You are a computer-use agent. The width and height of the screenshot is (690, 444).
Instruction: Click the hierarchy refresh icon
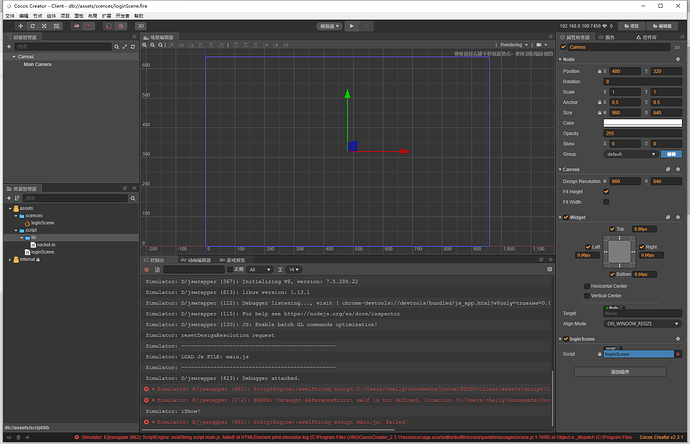point(132,47)
